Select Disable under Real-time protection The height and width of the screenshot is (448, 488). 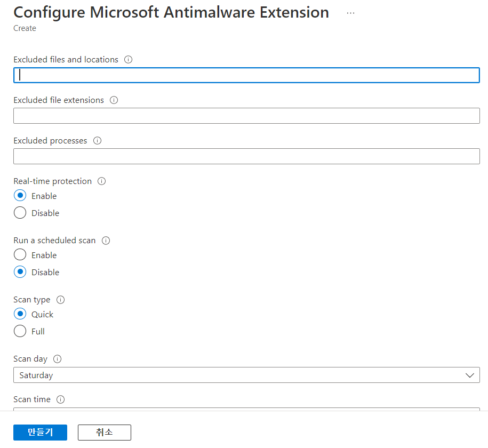click(20, 213)
